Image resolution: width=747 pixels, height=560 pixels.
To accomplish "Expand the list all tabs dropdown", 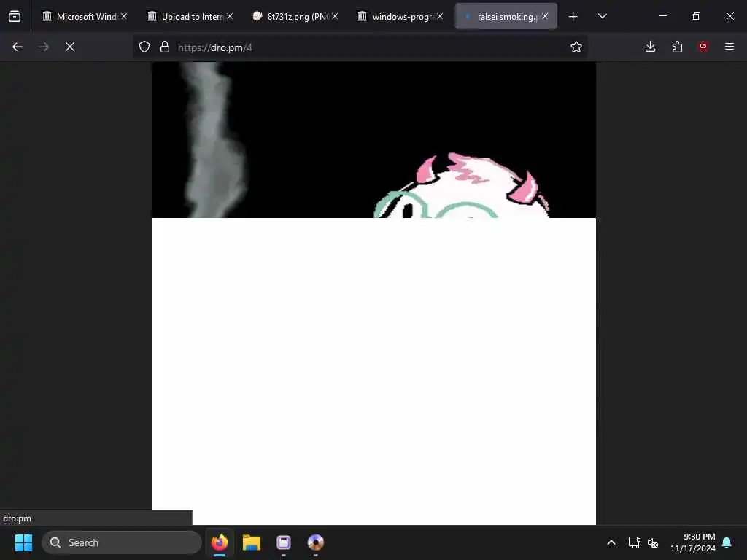I will pos(603,17).
